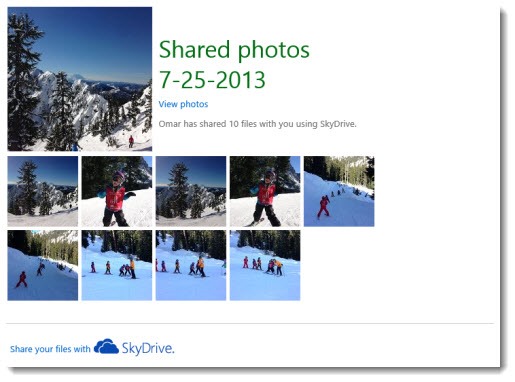Open first tree and mountain landscape thumbnail
Image resolution: width=515 pixels, height=382 pixels.
click(x=43, y=191)
